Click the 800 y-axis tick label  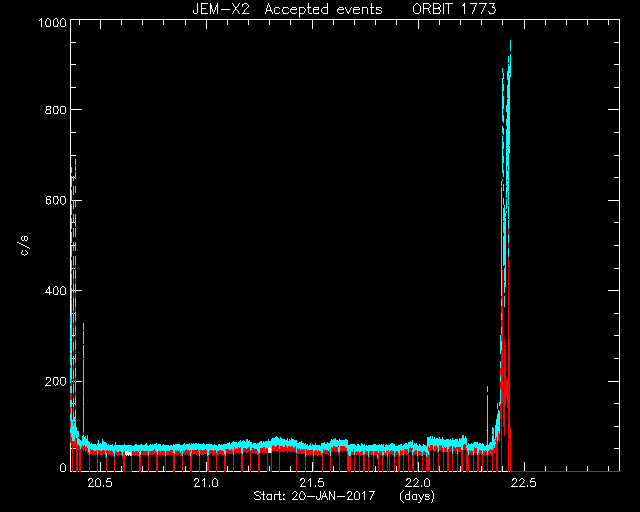pos(55,109)
